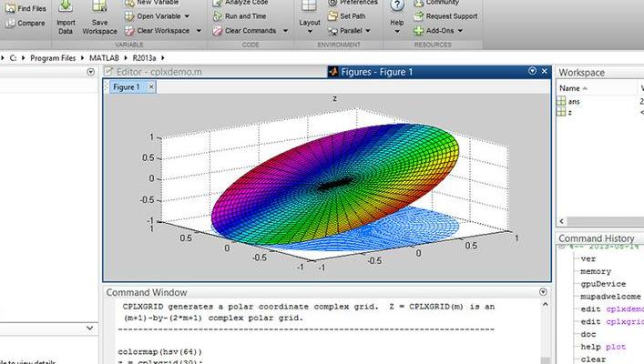Open the Layout menu icon
This screenshot has height=364, width=644.
click(x=309, y=6)
